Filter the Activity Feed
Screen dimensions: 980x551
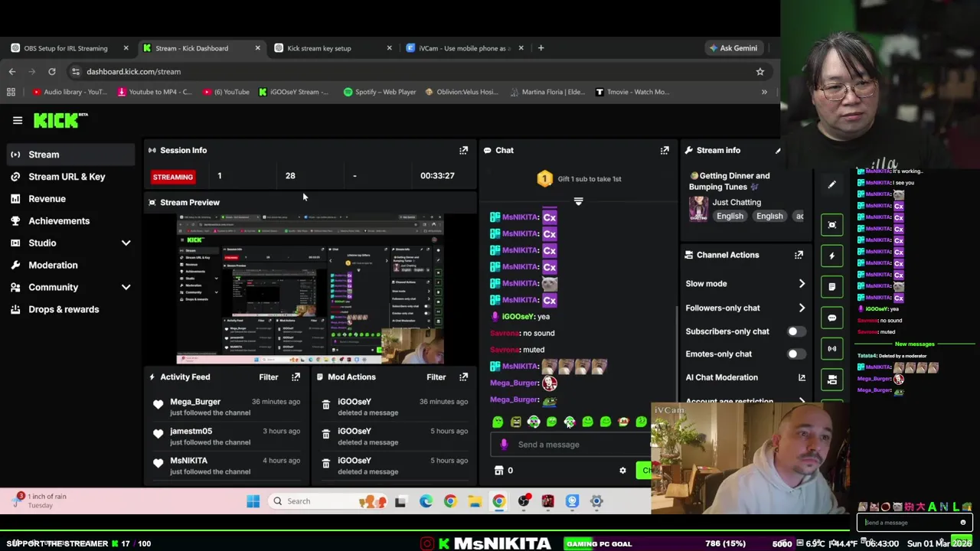tap(269, 377)
